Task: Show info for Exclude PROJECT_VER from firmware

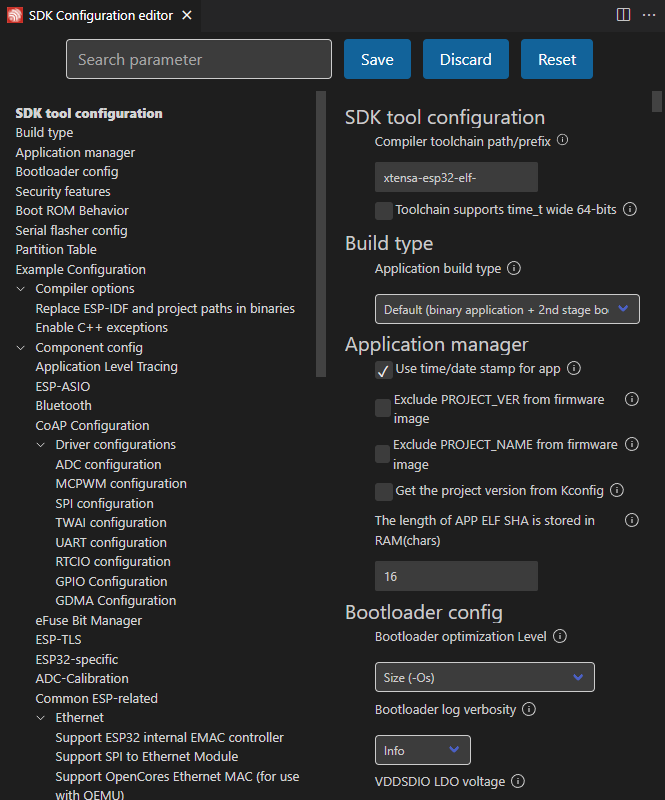Action: tap(632, 399)
